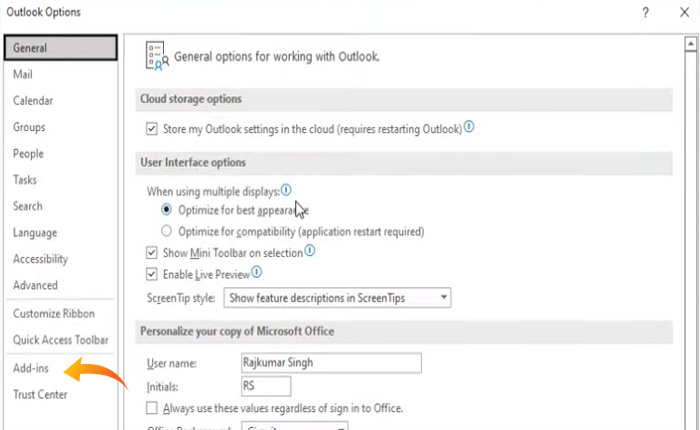Click info icon next to multiple displays
Image resolution: width=700 pixels, height=430 pixels.
[286, 190]
